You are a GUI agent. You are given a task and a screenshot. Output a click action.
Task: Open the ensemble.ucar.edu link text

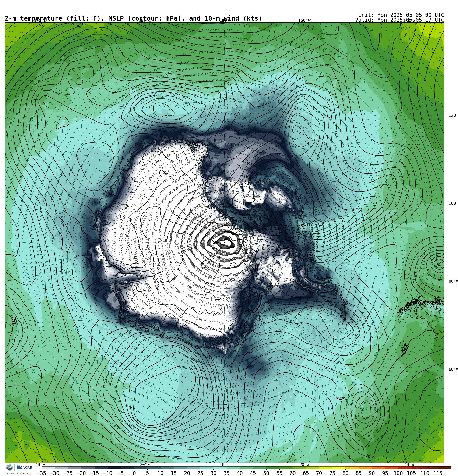pos(19,473)
